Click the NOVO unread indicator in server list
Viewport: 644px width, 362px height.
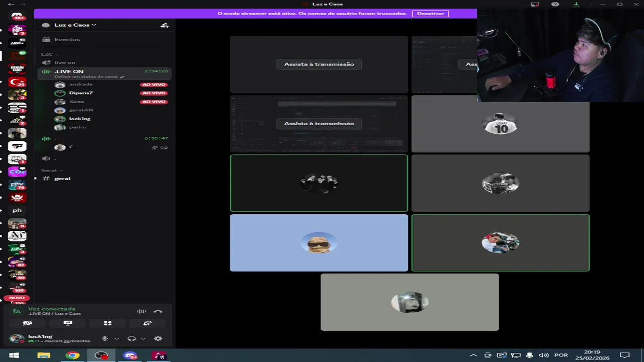click(17, 298)
